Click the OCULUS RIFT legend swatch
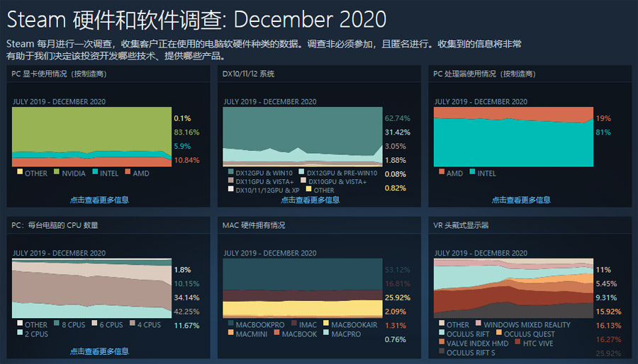638x364 pixels. click(x=442, y=332)
